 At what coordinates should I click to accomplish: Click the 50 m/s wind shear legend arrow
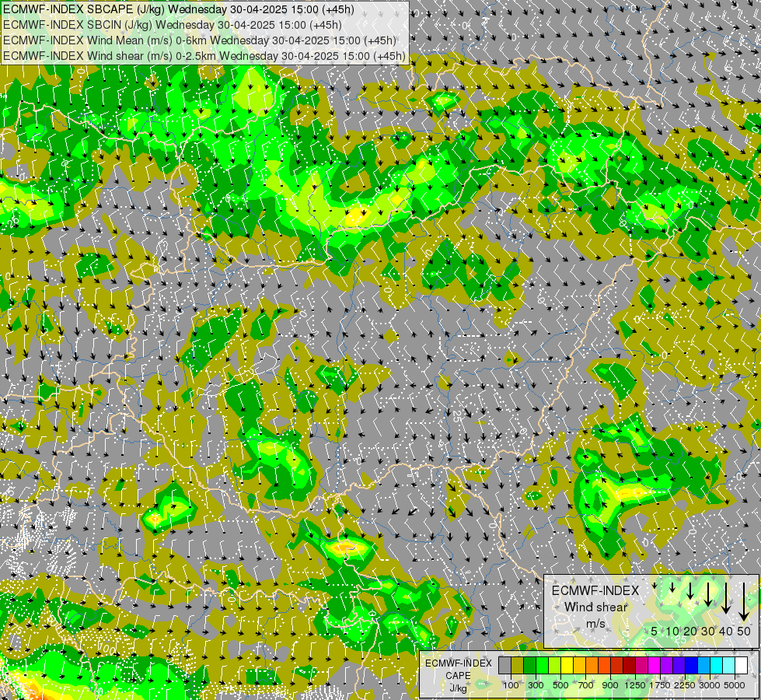tap(744, 602)
